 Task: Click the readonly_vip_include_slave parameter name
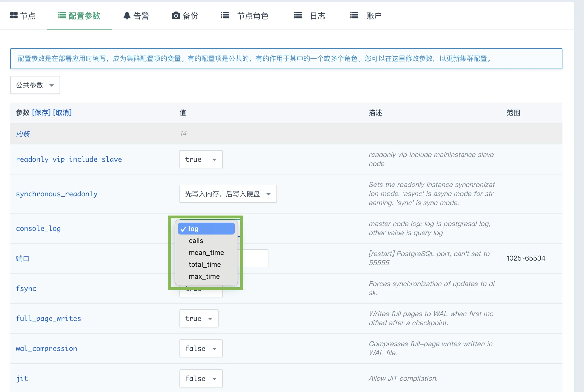click(69, 159)
